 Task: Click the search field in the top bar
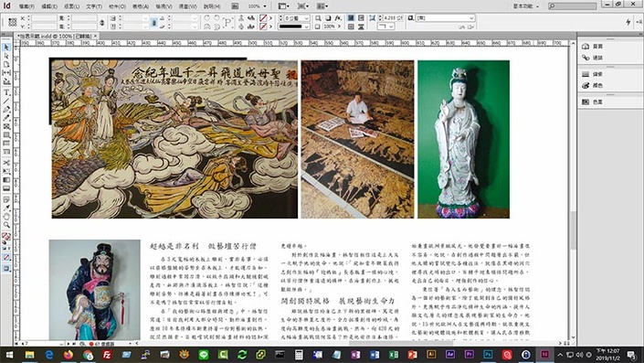572,6
